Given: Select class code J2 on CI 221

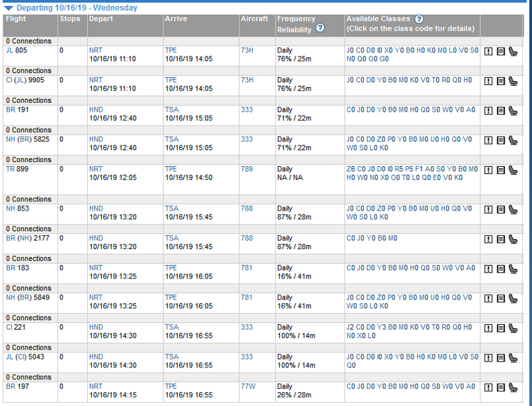Looking at the screenshot, I should [350, 327].
